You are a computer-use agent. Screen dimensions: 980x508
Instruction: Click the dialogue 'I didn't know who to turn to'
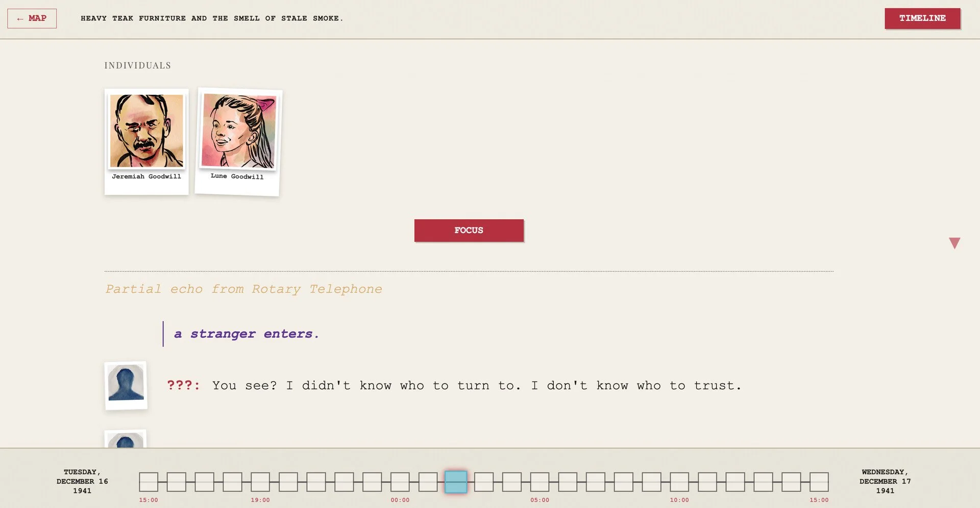click(404, 386)
